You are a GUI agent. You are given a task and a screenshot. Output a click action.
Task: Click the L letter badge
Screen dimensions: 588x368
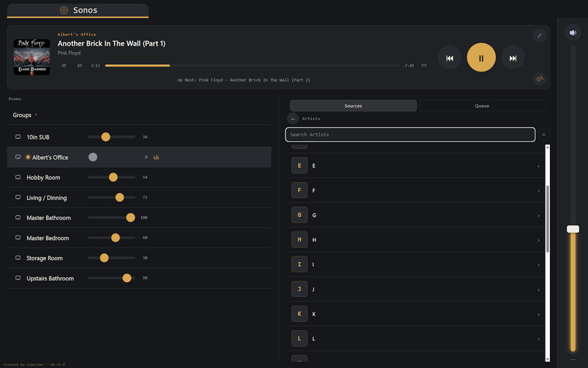[x=300, y=339]
